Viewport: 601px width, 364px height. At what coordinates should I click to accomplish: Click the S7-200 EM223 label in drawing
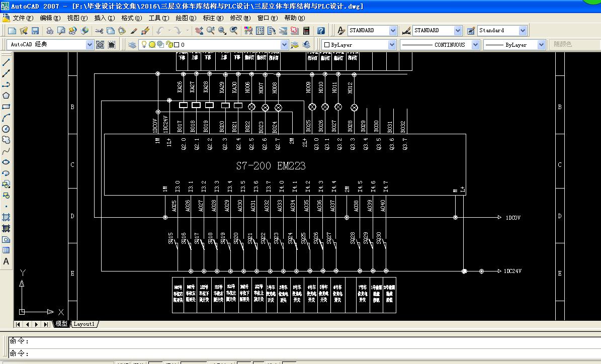[x=271, y=166]
